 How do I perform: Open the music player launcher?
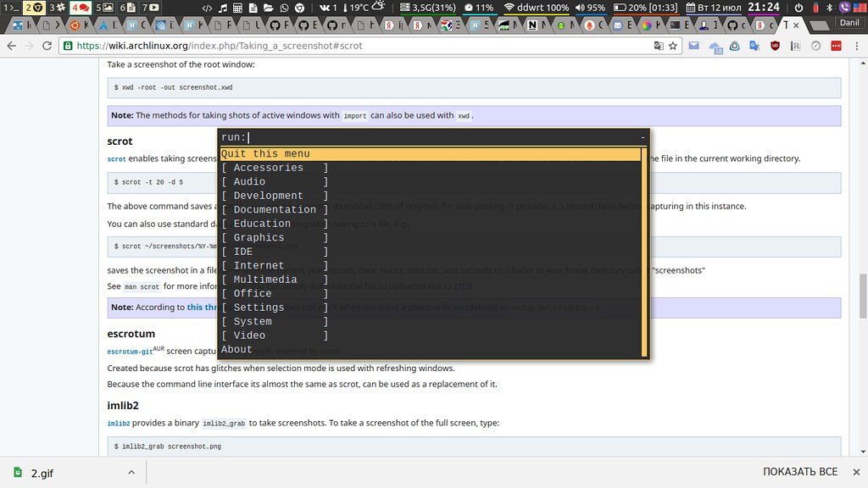coord(223,8)
